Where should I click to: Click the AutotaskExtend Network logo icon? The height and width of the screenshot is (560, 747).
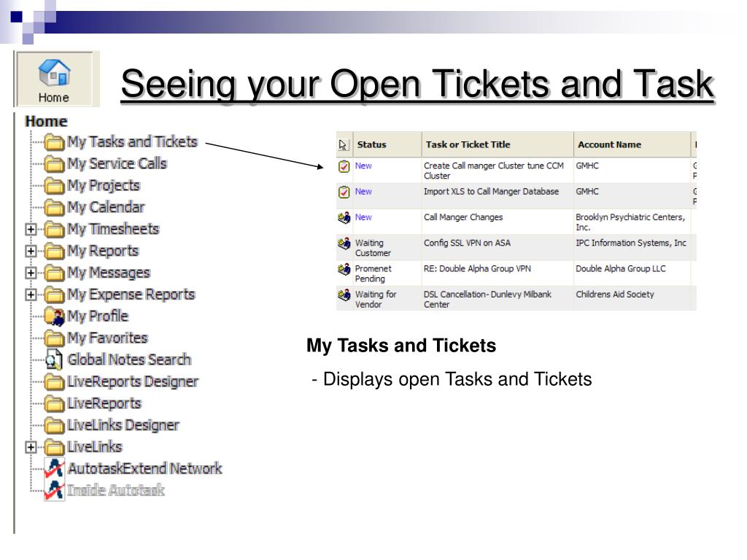54,468
